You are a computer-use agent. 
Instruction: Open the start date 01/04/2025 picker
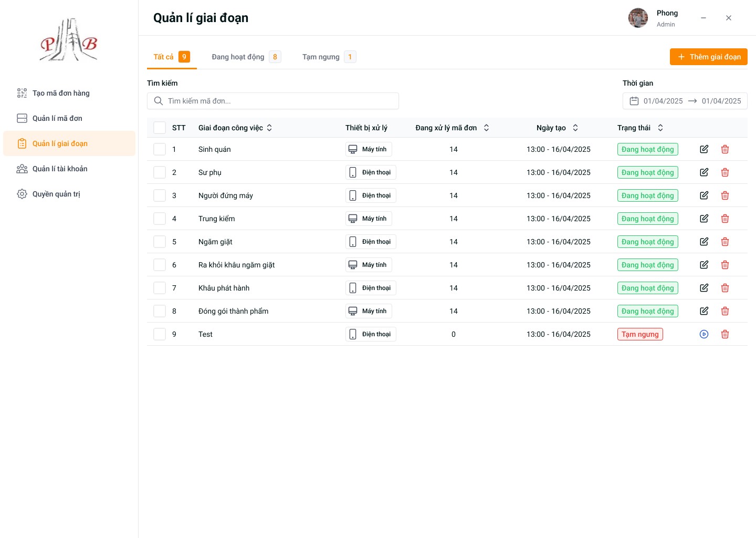click(x=663, y=101)
